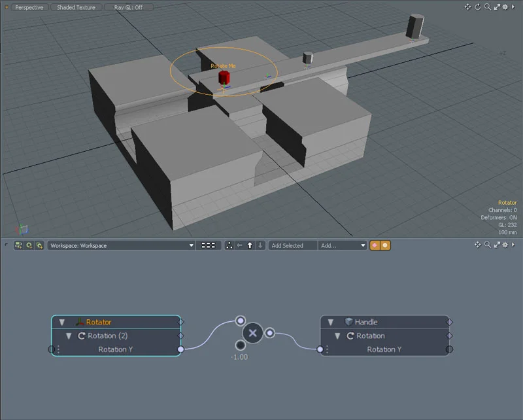Screen dimensions: 523x420
Task: Click the Rotate Me handle in the viewport
Action: (224, 76)
